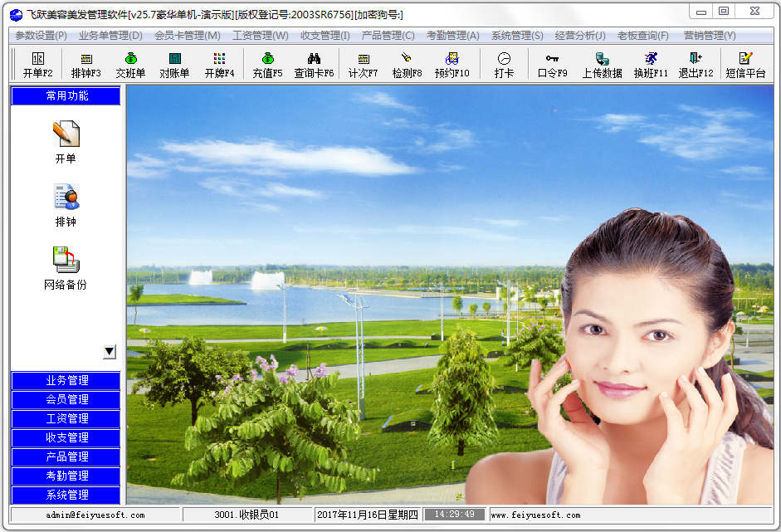Viewport: 781px width, 532px height.
Task: Click the 检测F8 toolbar icon
Action: tap(407, 65)
